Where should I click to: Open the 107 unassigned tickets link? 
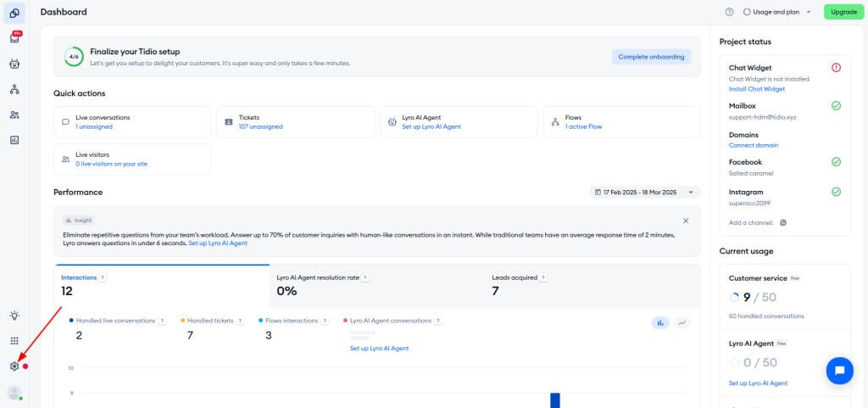tap(261, 126)
